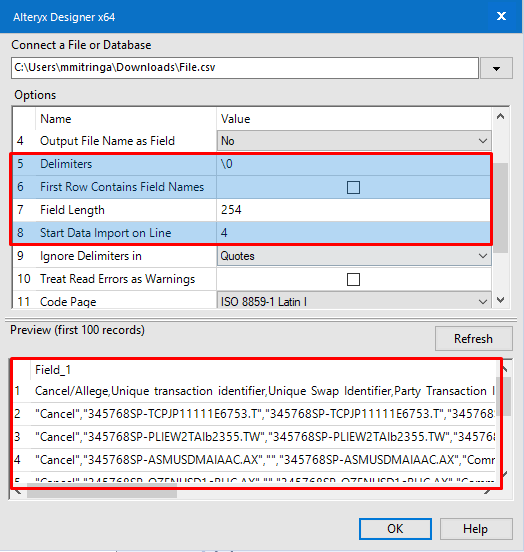Screen dimensions: 524x552
Task: Click the Value column header
Action: click(236, 119)
